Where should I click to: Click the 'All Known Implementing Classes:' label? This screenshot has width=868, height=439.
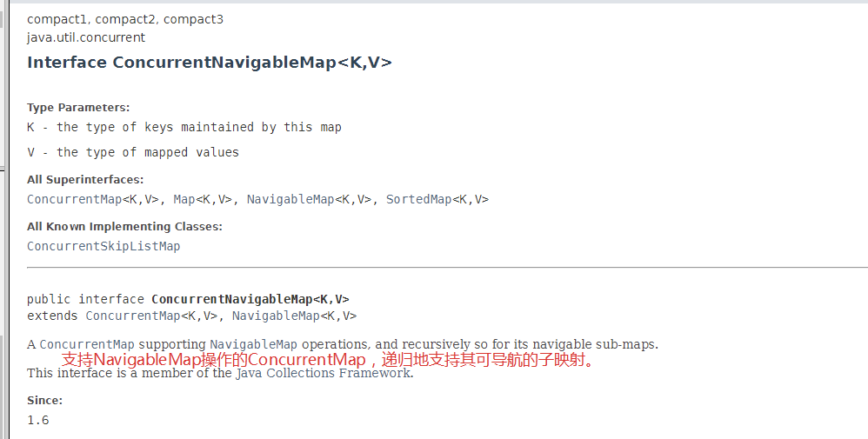(124, 226)
